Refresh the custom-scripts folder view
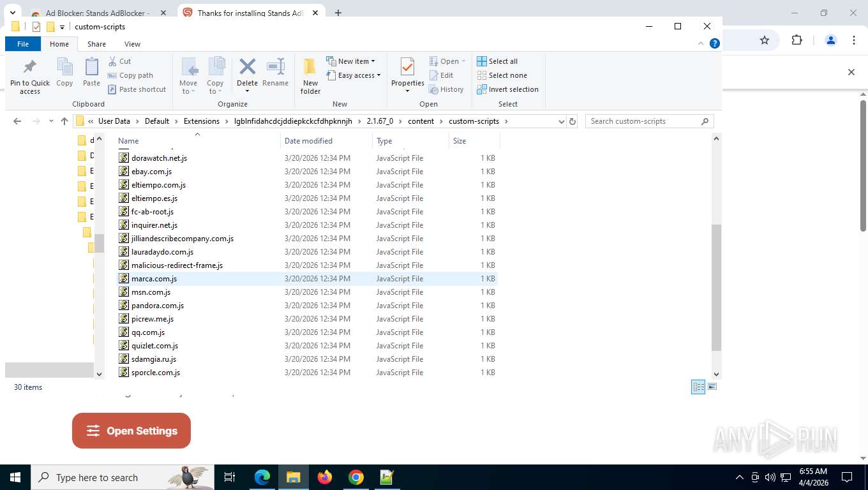Viewport: 868px width, 490px height. [x=572, y=121]
